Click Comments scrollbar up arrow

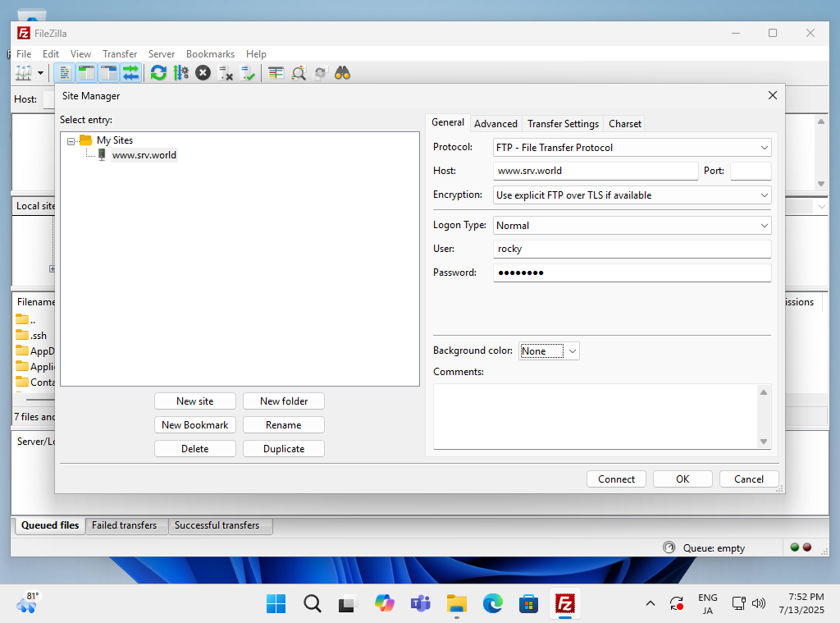point(764,392)
